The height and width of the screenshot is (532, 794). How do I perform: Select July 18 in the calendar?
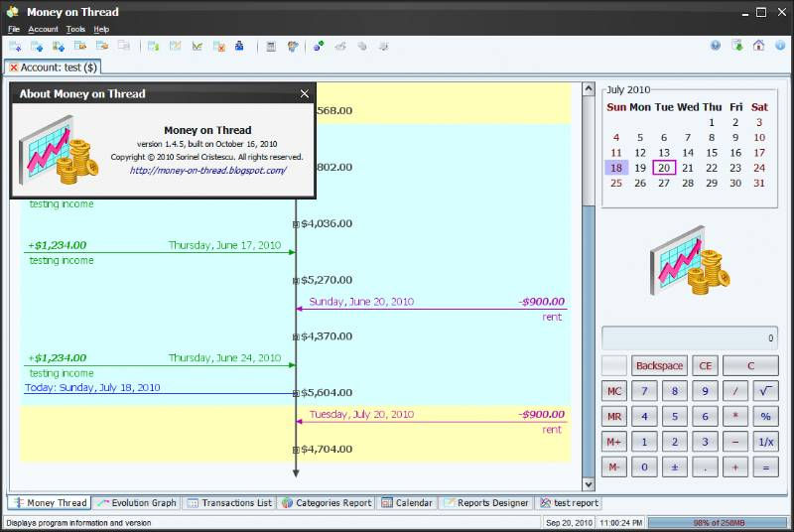(x=616, y=168)
